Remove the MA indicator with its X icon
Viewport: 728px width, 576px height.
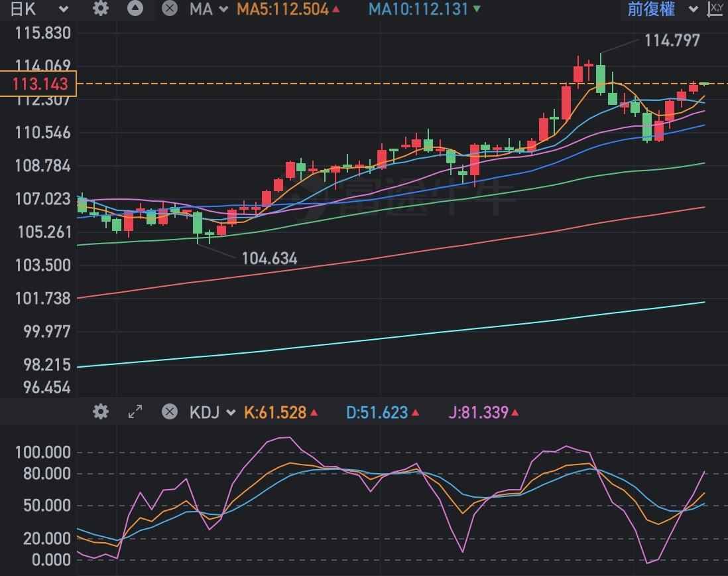pos(170,9)
